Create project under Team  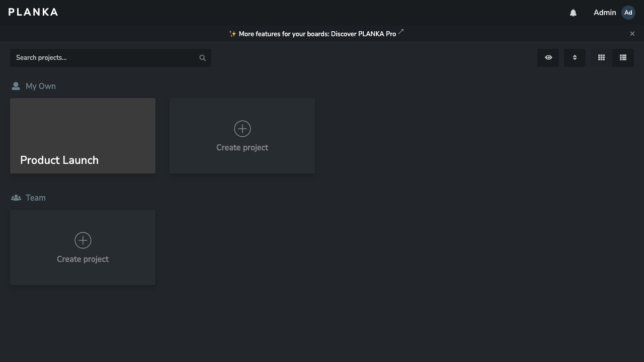coord(83,247)
